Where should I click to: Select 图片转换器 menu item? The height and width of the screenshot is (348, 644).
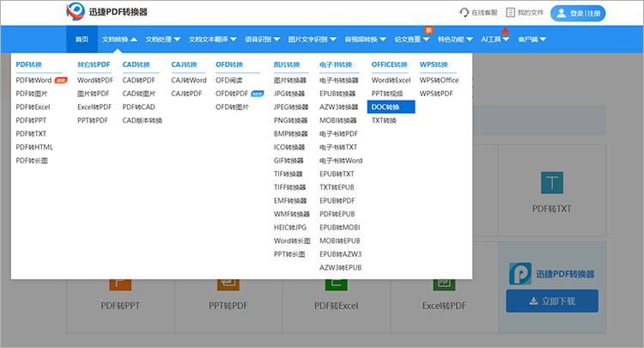pos(290,80)
